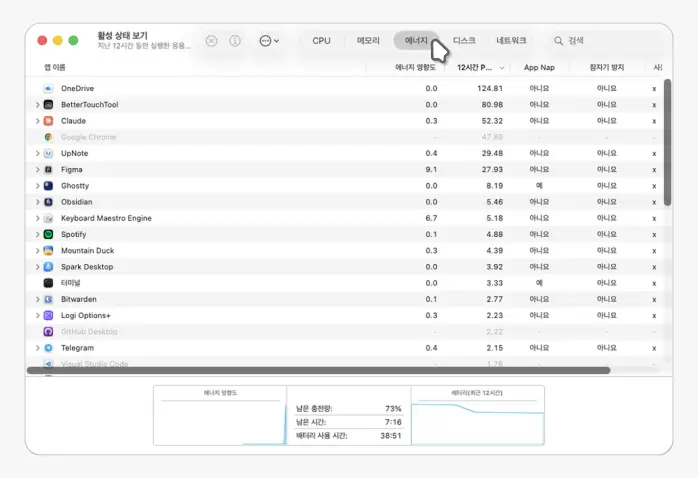This screenshot has height=478, width=698.
Task: Click the Google Chrome app icon
Action: tap(48, 137)
